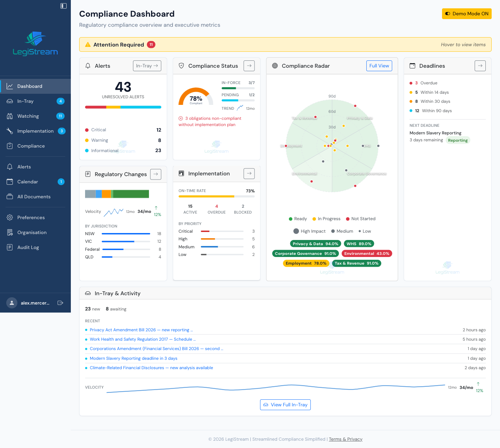The height and width of the screenshot is (448, 500).
Task: Select the In-Tray icon in the sidebar
Action: tap(10, 101)
